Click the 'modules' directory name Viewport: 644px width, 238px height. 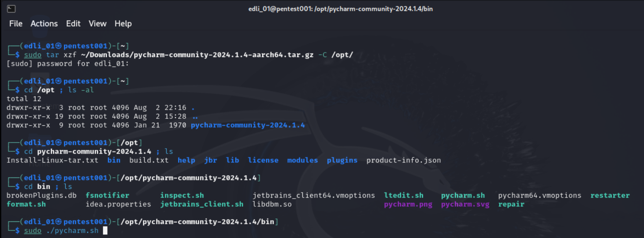302,160
